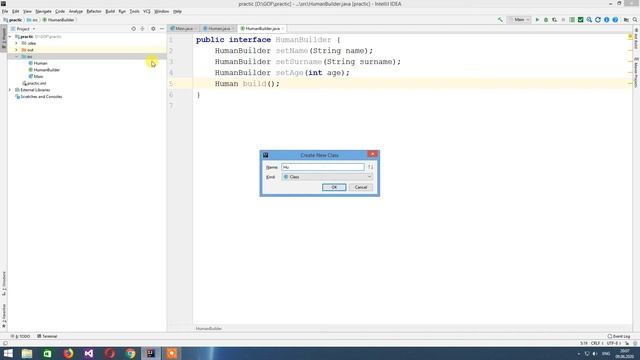Click the magnifier inspect icon in toolbar
The height and width of the screenshot is (360, 640).
coord(589,20)
